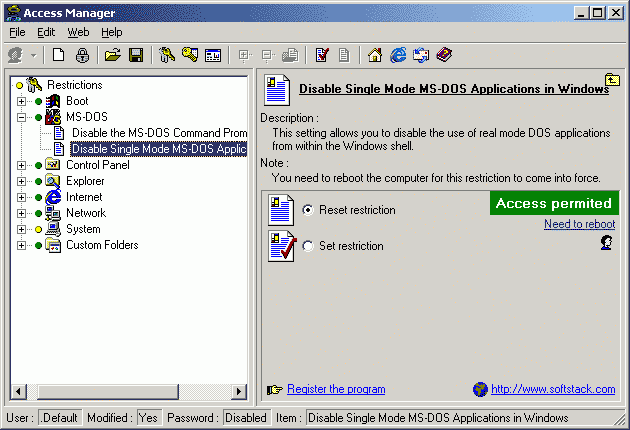Click the large document icon beside the title
This screenshot has width=630, height=430.
pos(277,90)
